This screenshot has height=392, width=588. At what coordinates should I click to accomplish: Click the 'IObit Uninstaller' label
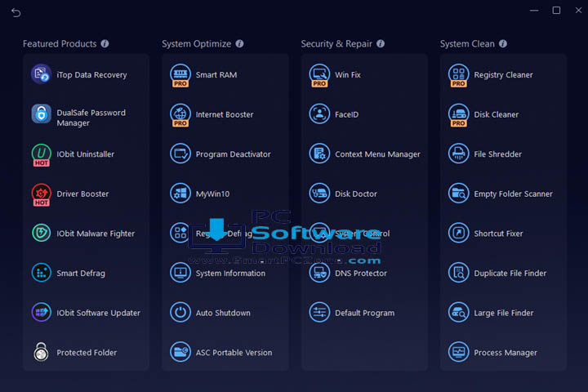[x=86, y=154]
